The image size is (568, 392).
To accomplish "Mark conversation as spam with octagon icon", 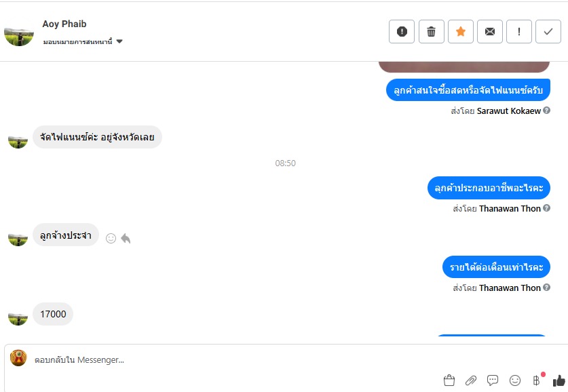I will click(x=401, y=32).
